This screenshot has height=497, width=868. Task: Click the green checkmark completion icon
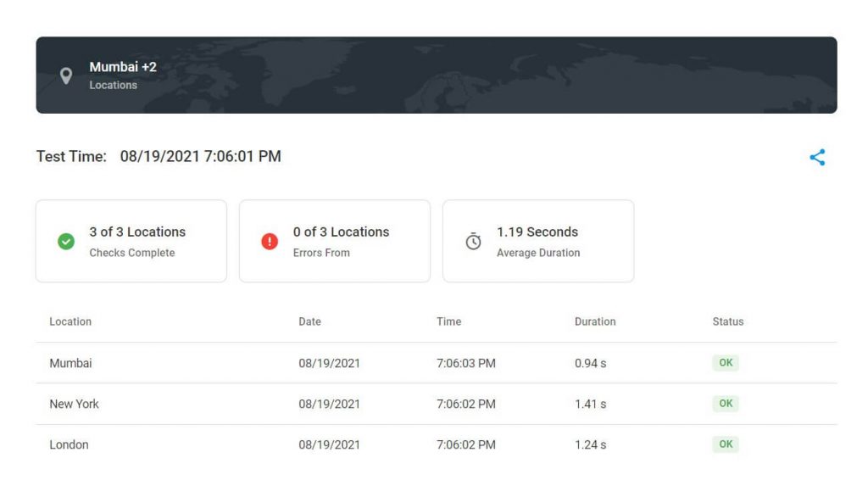point(66,240)
